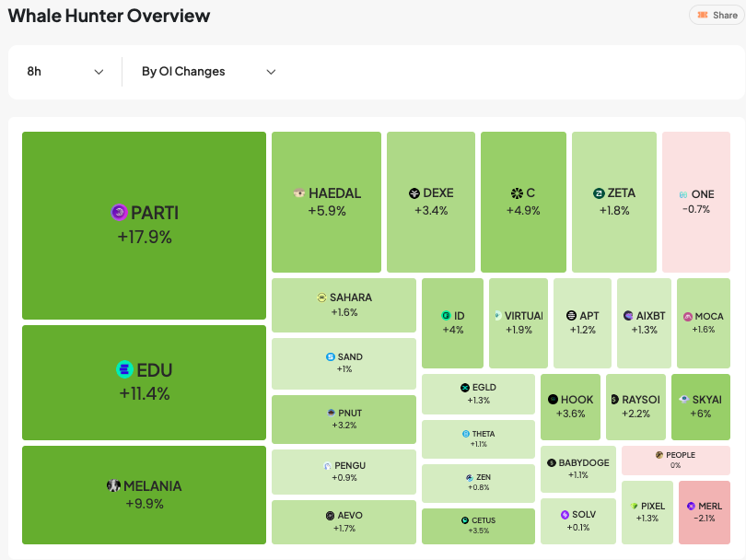Click the PEOPLE 0% value
The width and height of the screenshot is (746, 560).
click(x=676, y=465)
